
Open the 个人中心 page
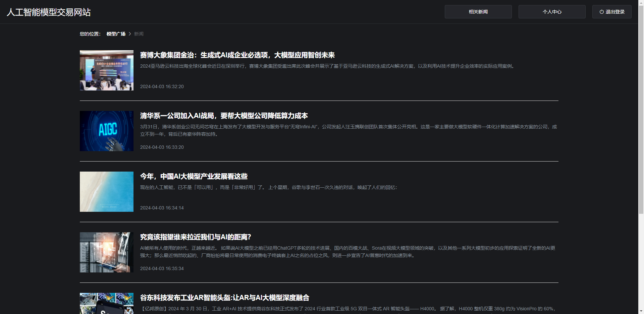[x=552, y=11]
